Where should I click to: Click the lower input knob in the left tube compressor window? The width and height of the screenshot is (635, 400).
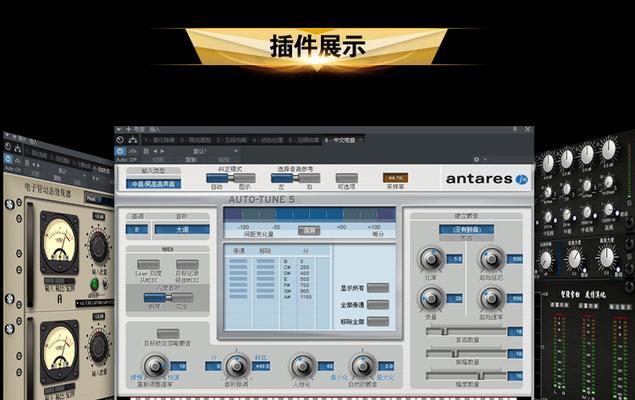[x=99, y=347]
